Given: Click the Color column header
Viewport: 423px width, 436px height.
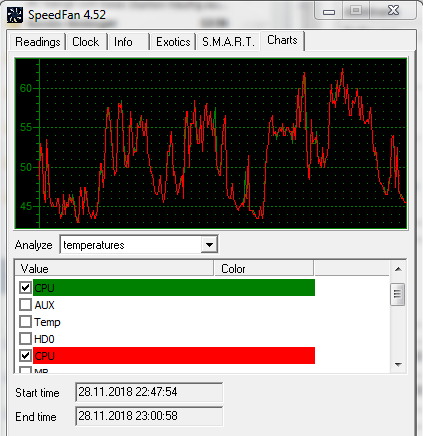Looking at the screenshot, I should click(264, 269).
